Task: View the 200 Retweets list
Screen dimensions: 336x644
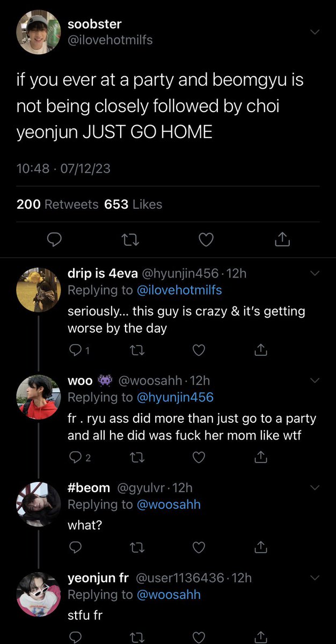Action: pos(57,204)
